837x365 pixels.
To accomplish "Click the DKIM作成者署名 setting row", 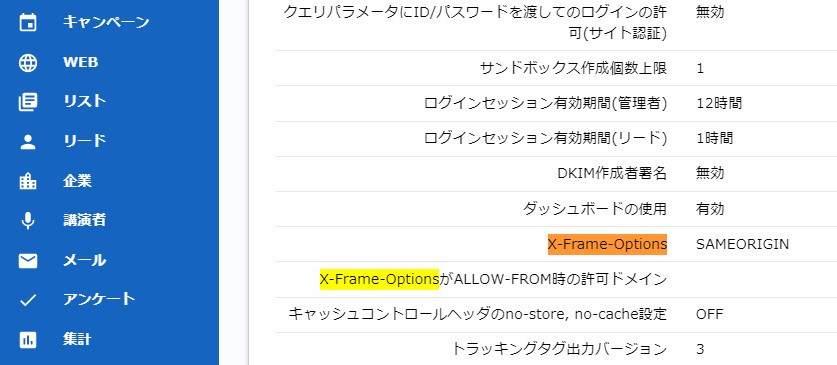I will point(556,174).
